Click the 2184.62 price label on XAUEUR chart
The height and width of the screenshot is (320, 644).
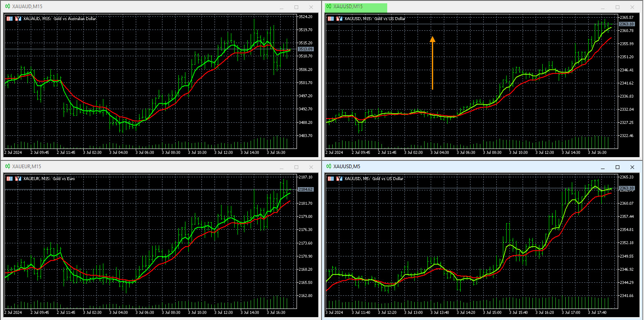click(306, 190)
